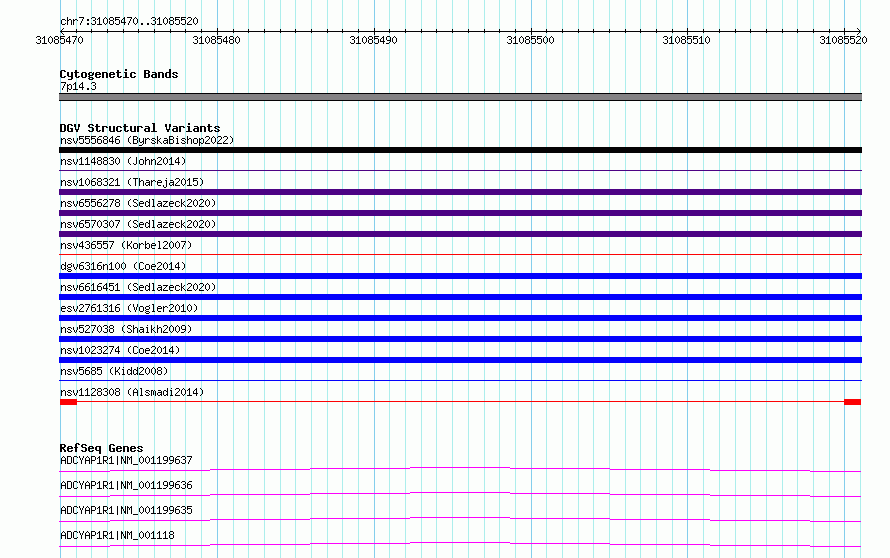Open transcript ADCYAP1R1|NM_001199635
The width and height of the screenshot is (890, 558).
point(126,510)
